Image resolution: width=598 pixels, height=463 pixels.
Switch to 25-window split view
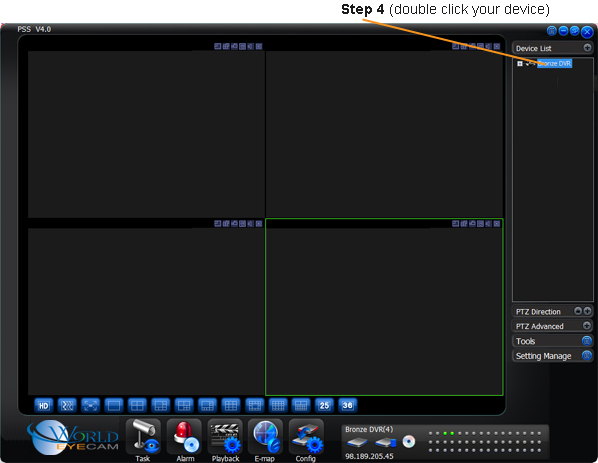pos(324,405)
